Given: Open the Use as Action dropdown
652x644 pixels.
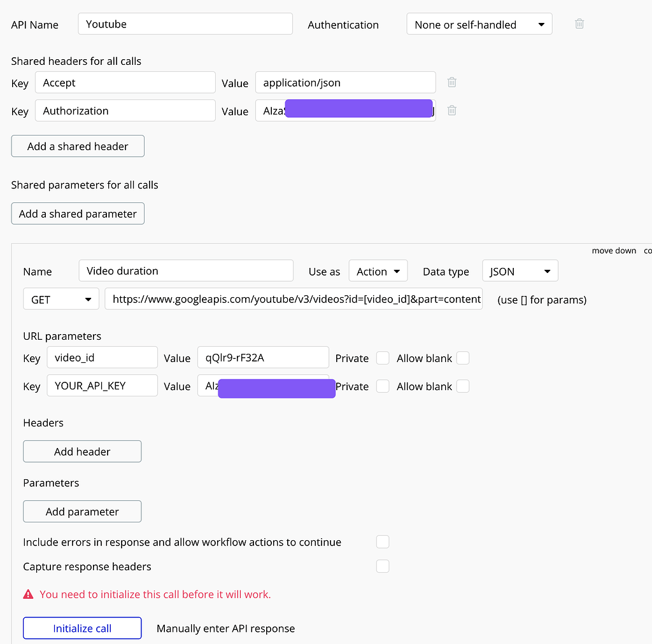Looking at the screenshot, I should [x=378, y=272].
